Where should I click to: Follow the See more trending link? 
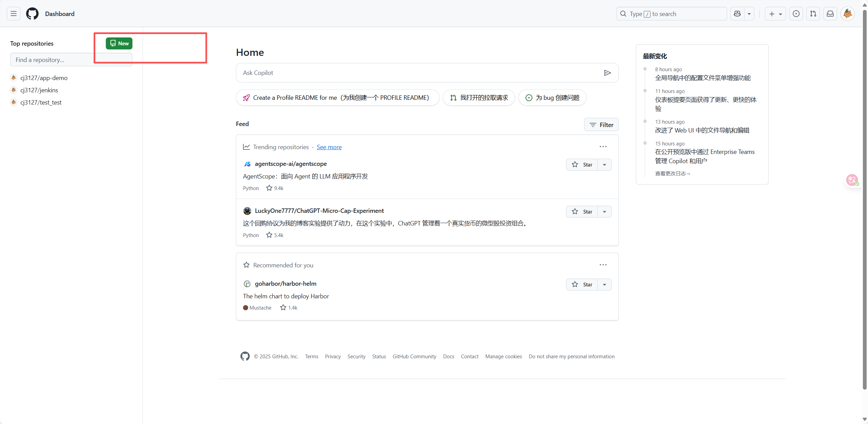point(329,147)
